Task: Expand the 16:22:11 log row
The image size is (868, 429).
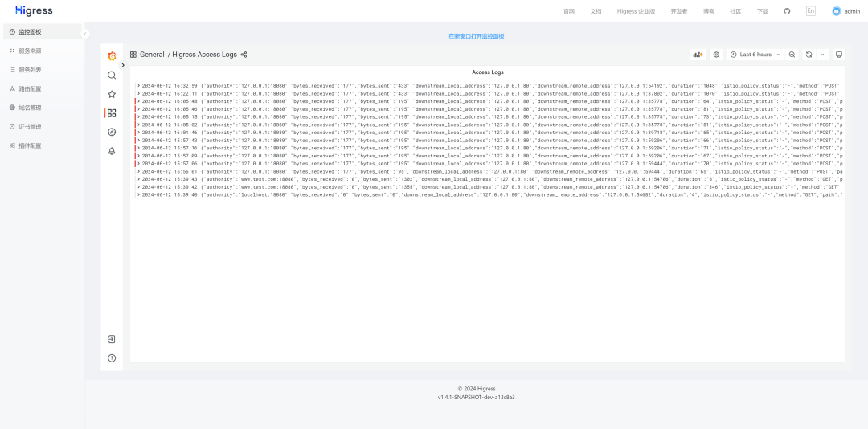Action: tap(138, 93)
